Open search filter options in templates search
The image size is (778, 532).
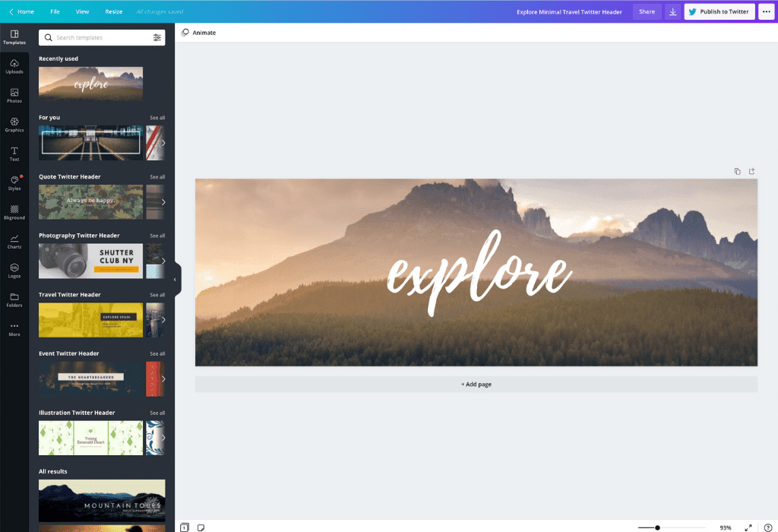pos(158,36)
